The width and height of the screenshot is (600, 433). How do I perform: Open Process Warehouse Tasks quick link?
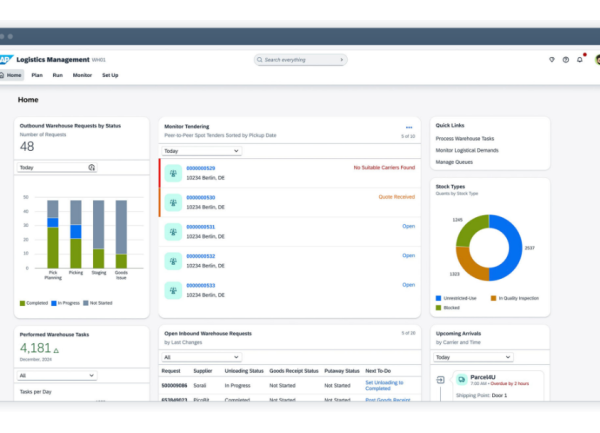(x=466, y=137)
